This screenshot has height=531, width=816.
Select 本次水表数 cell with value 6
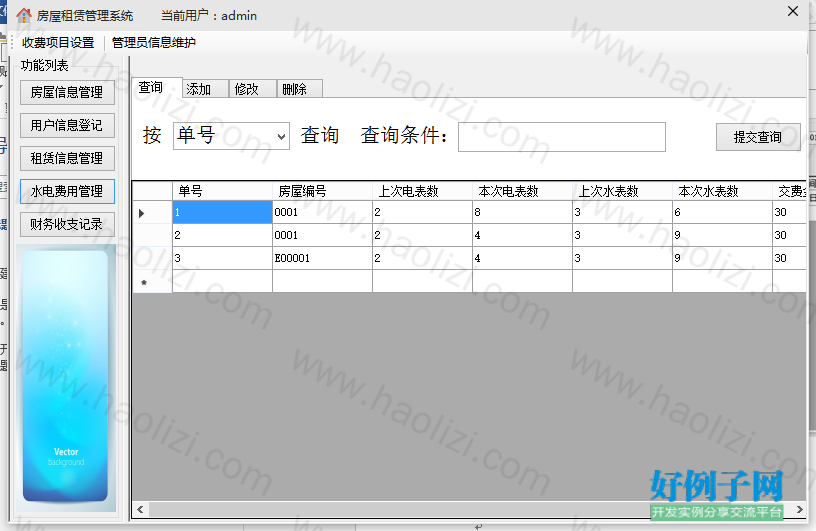click(722, 212)
